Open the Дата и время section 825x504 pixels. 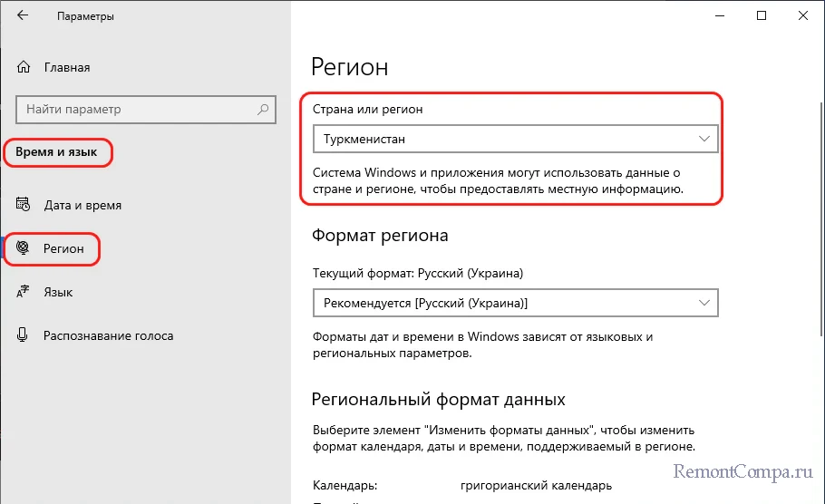(82, 205)
